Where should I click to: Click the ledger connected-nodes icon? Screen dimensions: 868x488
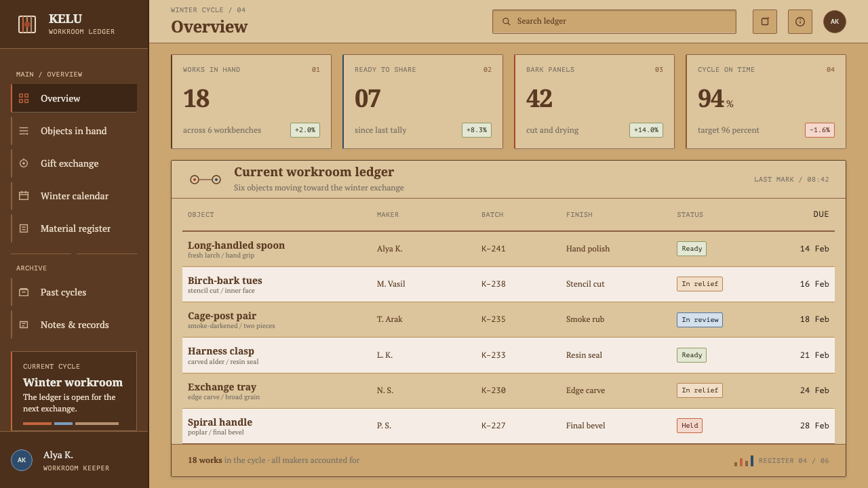(205, 180)
